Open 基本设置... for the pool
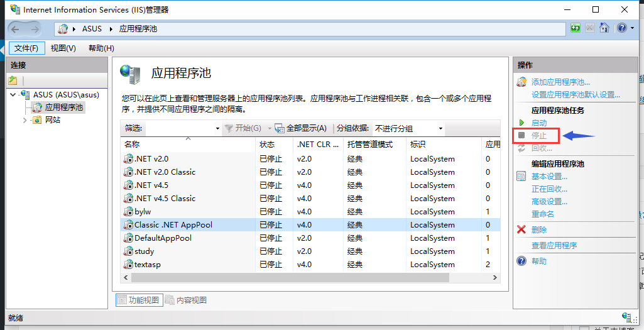This screenshot has width=644, height=330. tap(549, 176)
